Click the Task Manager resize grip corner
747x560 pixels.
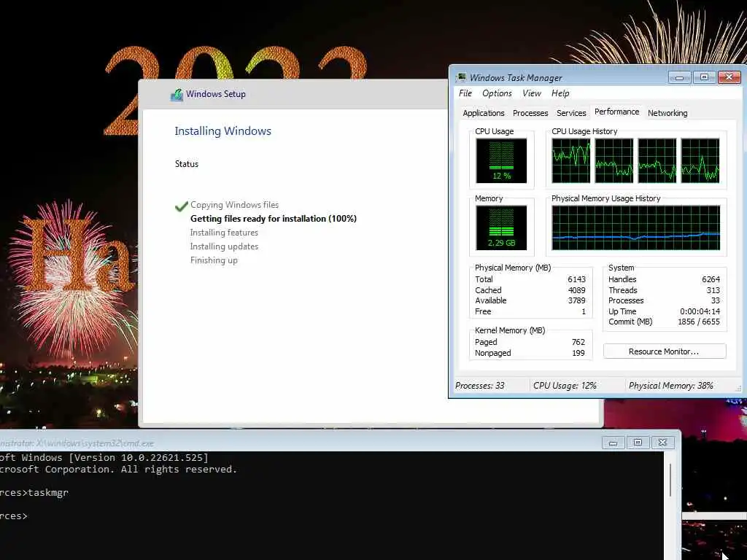coord(738,389)
